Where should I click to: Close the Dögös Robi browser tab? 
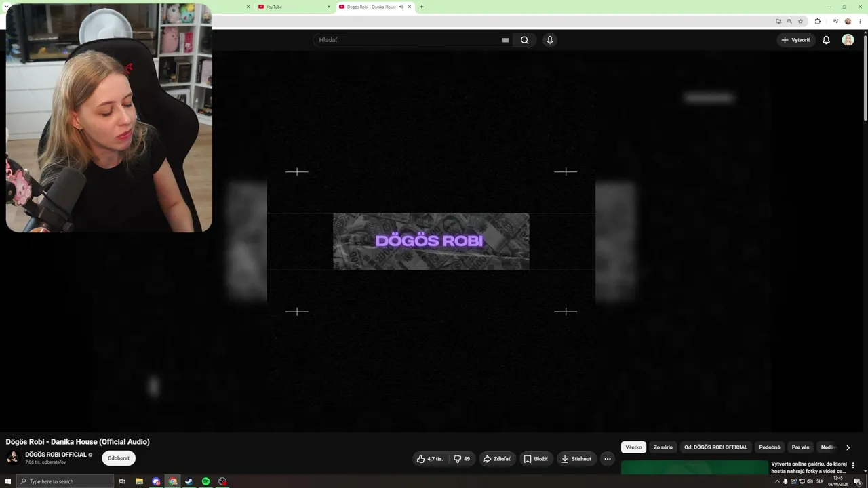click(410, 7)
